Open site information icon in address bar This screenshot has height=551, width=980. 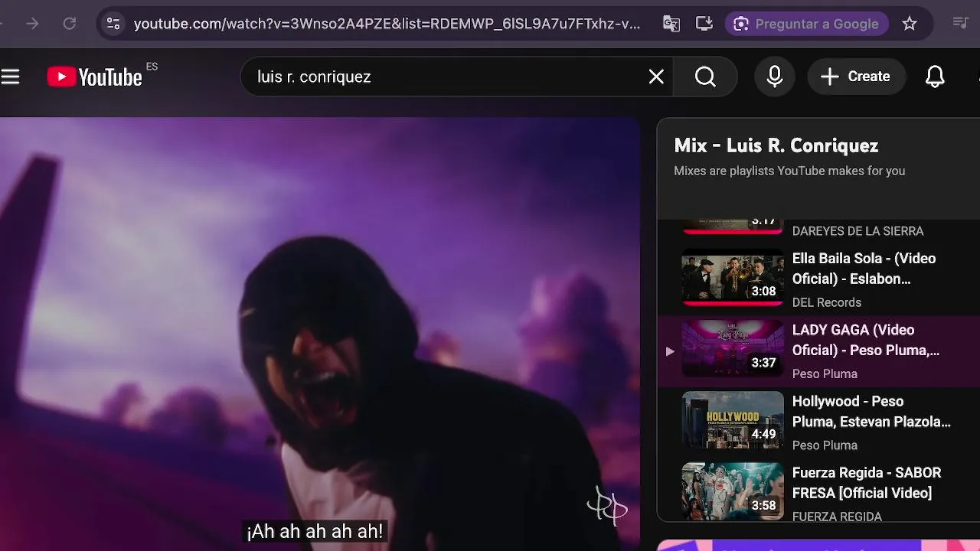point(113,24)
